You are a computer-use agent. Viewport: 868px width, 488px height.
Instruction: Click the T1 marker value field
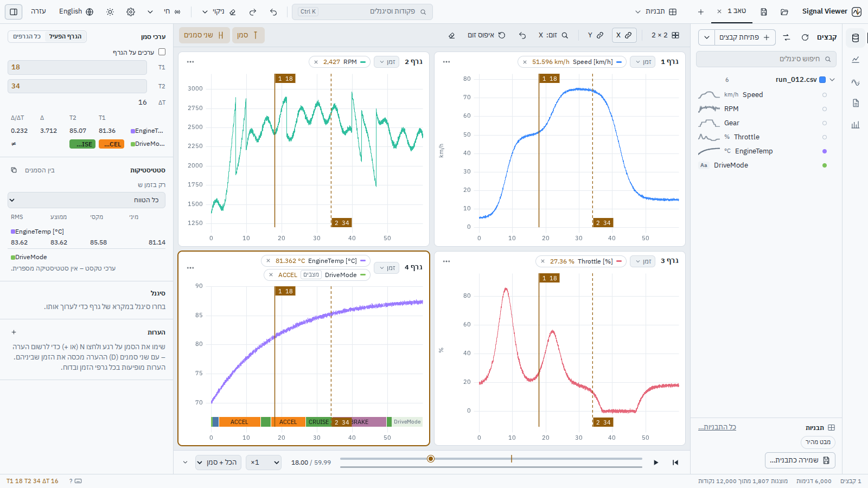tap(77, 67)
